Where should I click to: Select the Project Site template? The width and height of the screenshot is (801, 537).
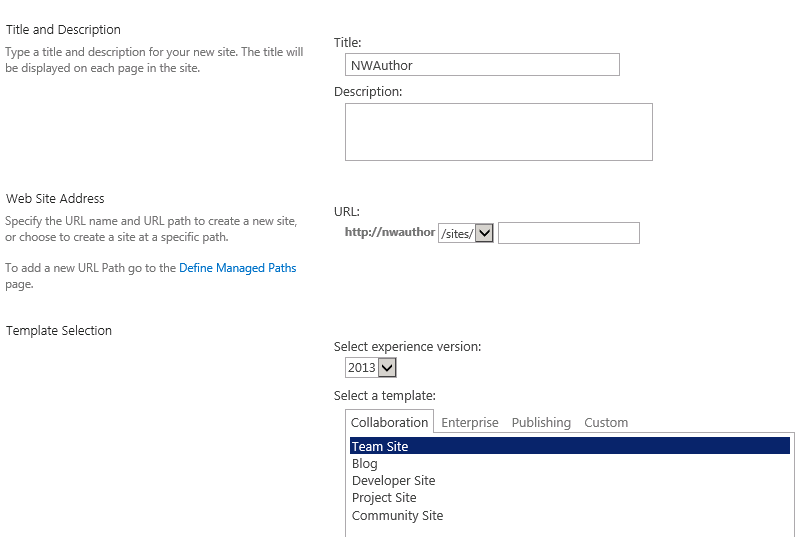[x=384, y=497]
